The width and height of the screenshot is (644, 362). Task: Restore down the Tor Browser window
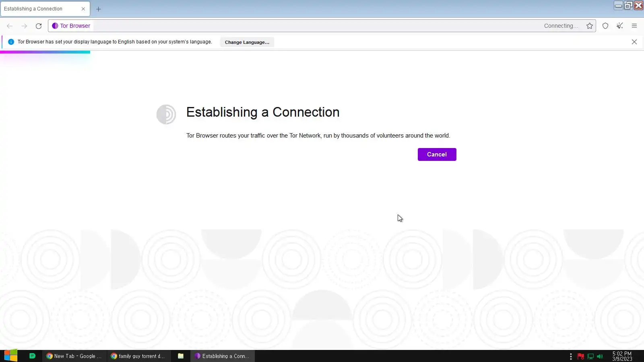628,5
